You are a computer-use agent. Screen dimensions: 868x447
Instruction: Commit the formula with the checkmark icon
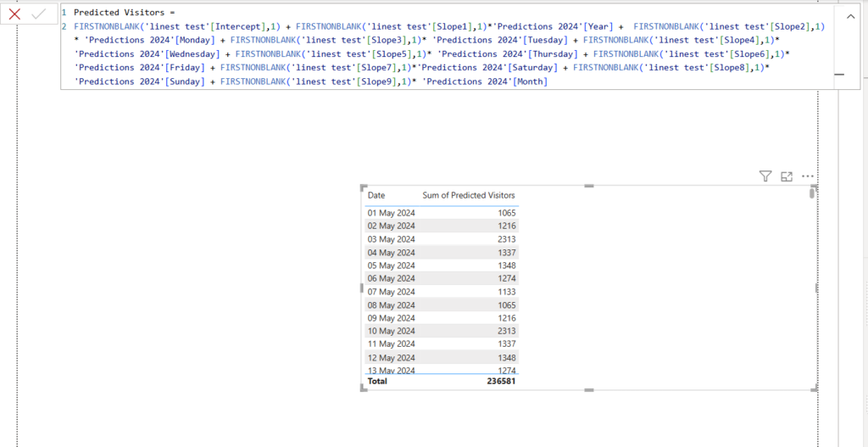[38, 14]
